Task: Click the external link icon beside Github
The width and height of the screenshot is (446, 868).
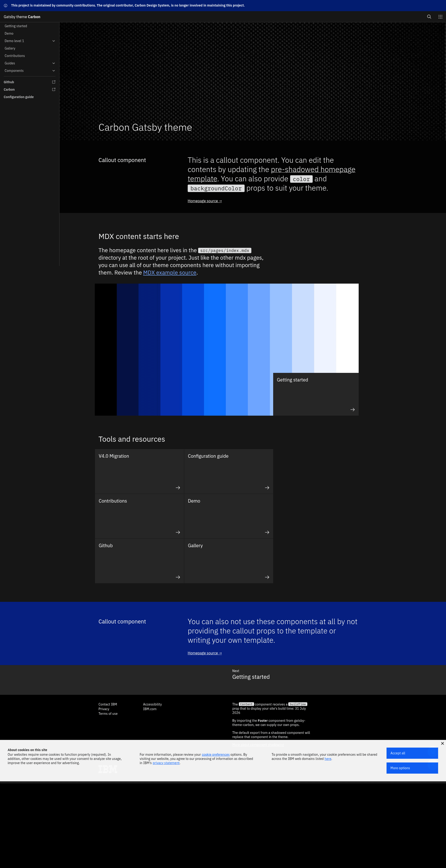Action: (53, 82)
